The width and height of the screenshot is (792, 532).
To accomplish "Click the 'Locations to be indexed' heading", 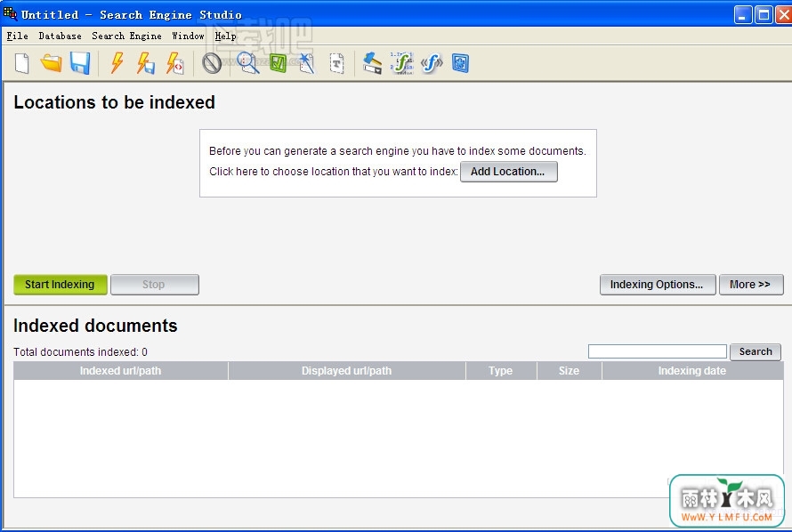I will pos(114,102).
